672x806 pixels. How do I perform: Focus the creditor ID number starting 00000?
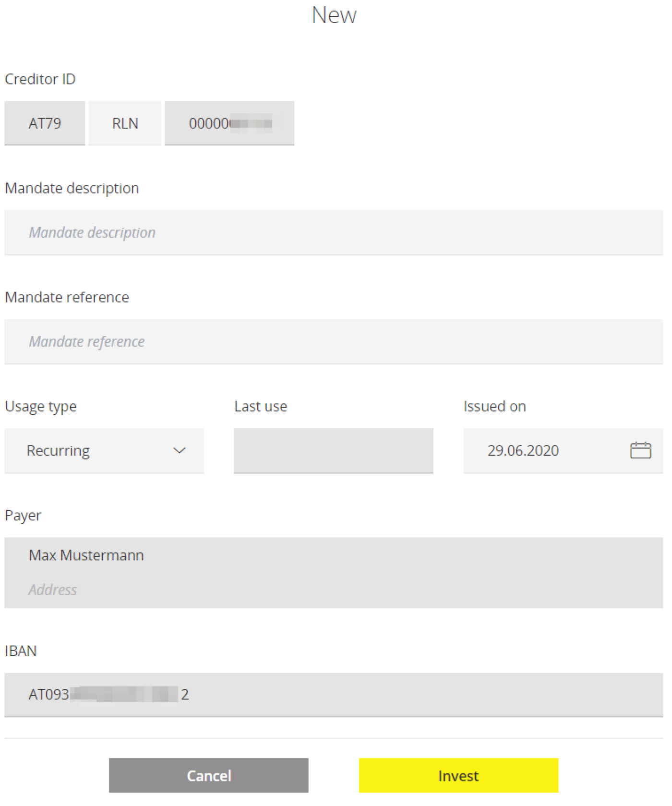pos(229,123)
